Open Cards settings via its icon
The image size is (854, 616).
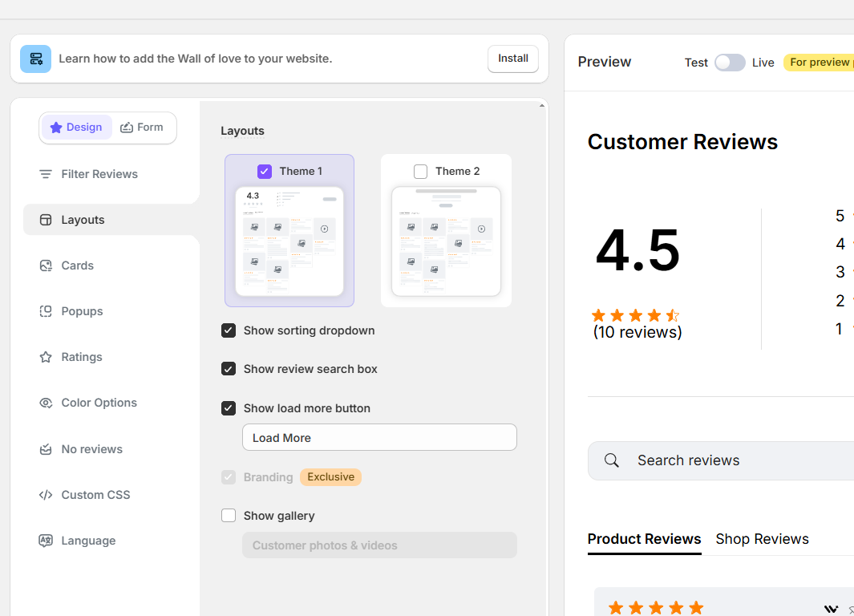46,265
